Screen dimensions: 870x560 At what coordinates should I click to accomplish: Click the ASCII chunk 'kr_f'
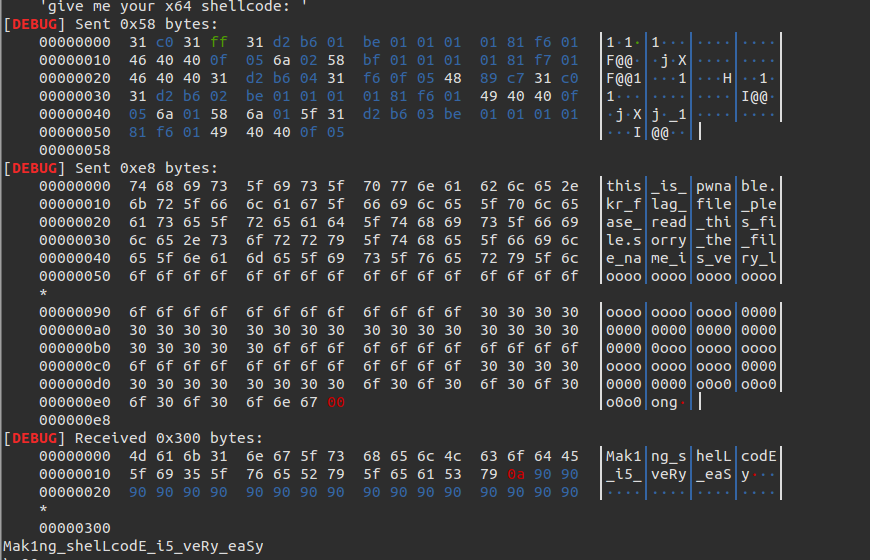coord(624,204)
